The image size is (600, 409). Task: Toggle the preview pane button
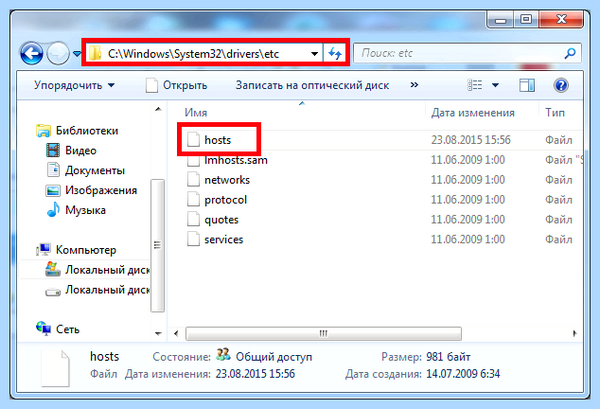pyautogui.click(x=527, y=85)
